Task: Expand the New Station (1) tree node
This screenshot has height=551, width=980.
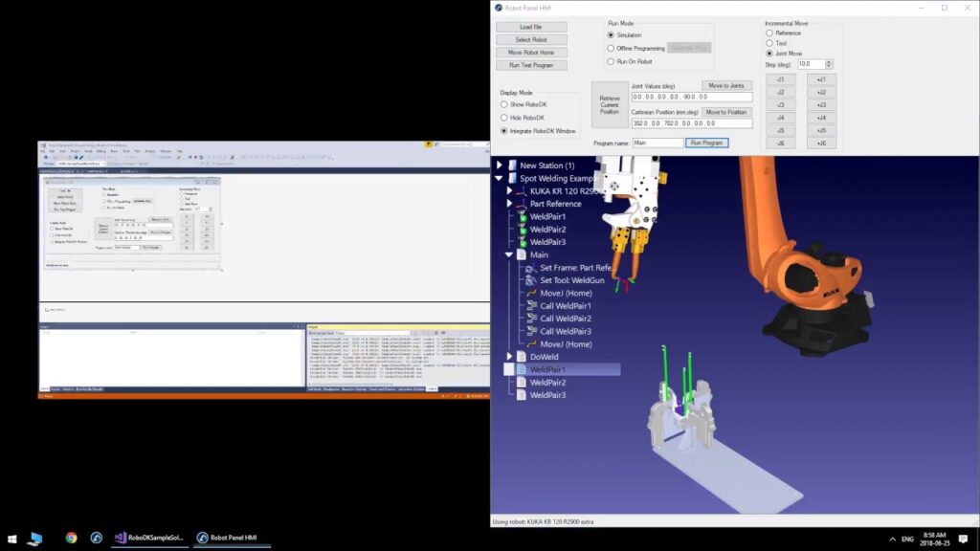Action: 500,165
